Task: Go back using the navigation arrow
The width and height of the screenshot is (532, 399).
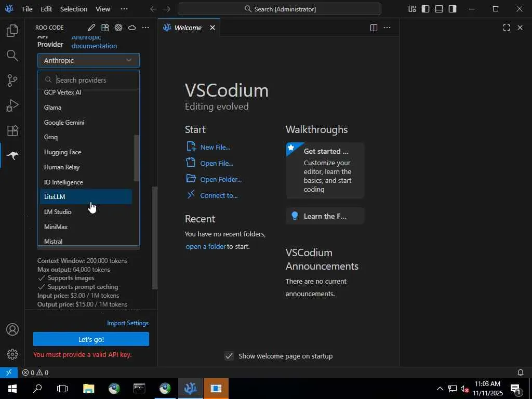Action: (x=153, y=9)
